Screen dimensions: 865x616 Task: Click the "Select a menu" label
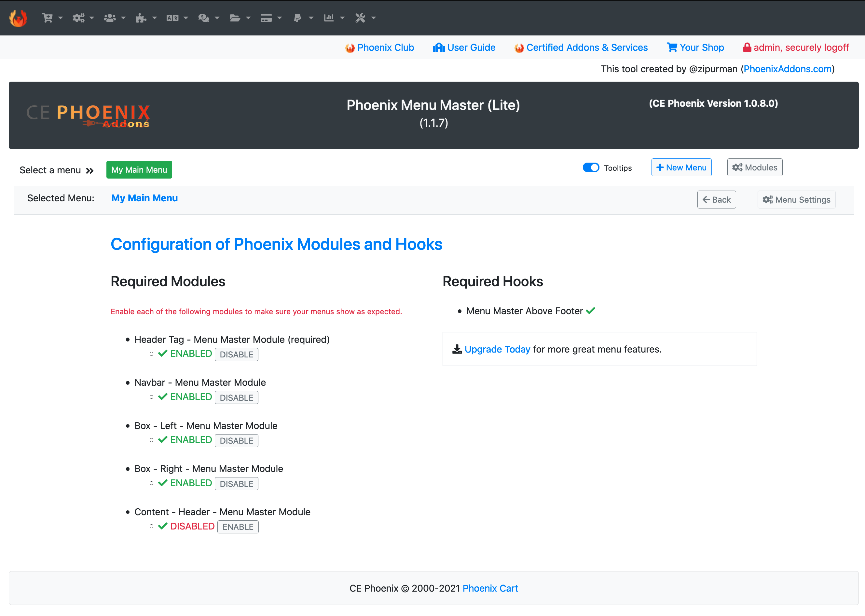tap(50, 170)
